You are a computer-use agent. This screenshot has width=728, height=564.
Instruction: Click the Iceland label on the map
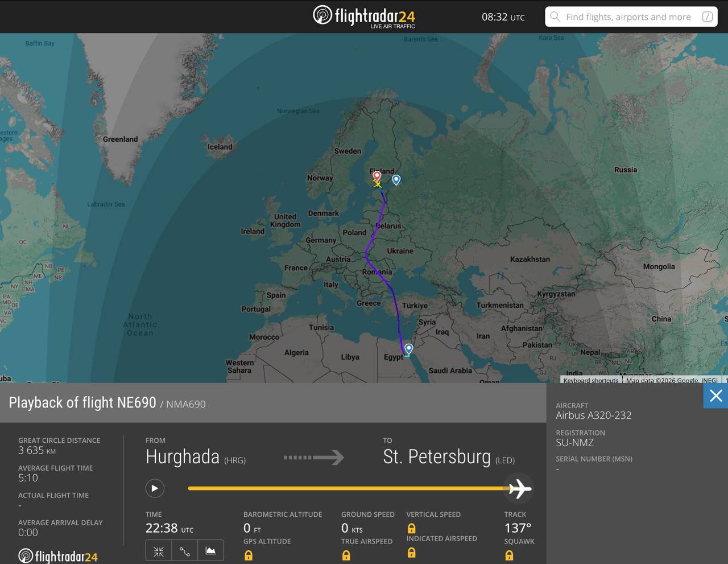[220, 147]
